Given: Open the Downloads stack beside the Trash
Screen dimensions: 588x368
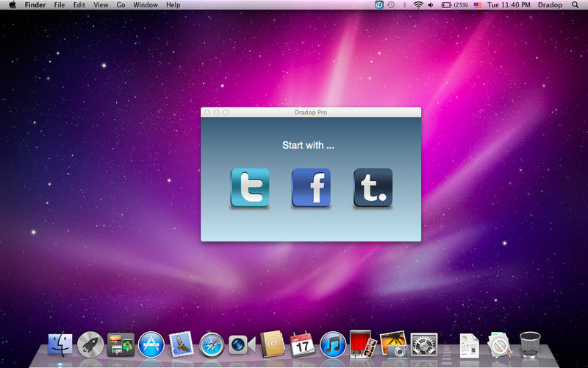Looking at the screenshot, I should (500, 344).
